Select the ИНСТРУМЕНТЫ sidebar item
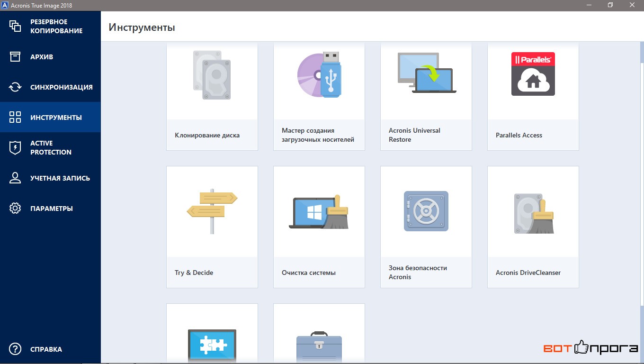The image size is (644, 364). pos(56,117)
